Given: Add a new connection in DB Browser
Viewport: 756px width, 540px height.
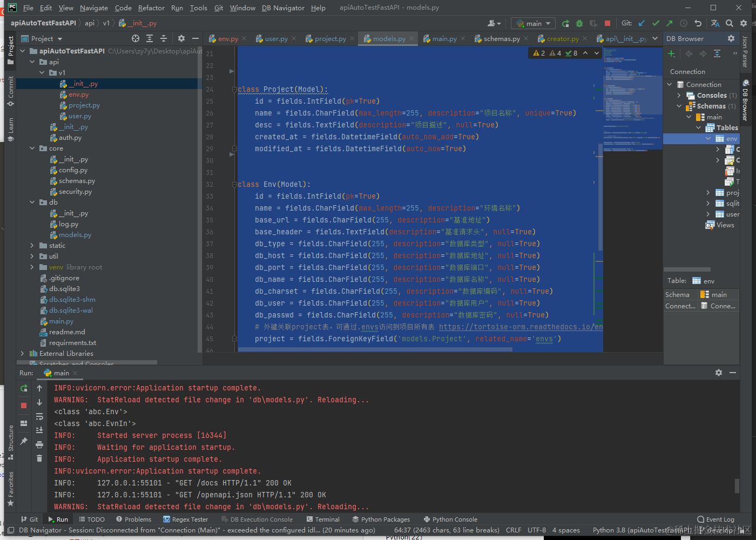Looking at the screenshot, I should tap(671, 53).
